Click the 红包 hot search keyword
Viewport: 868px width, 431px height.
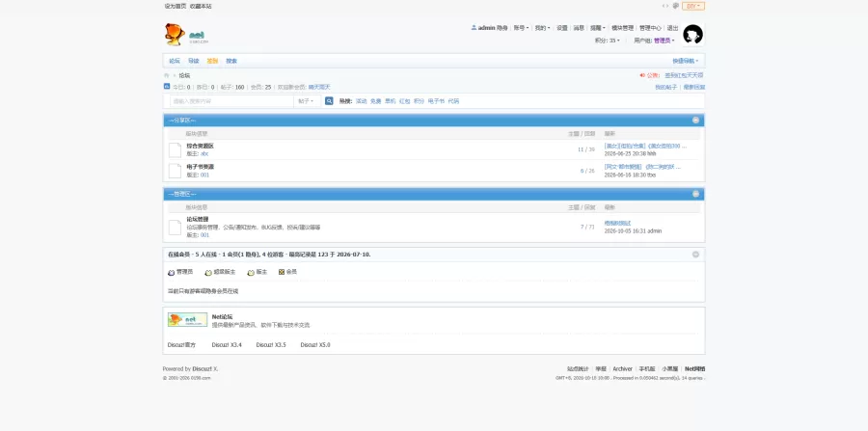(404, 101)
